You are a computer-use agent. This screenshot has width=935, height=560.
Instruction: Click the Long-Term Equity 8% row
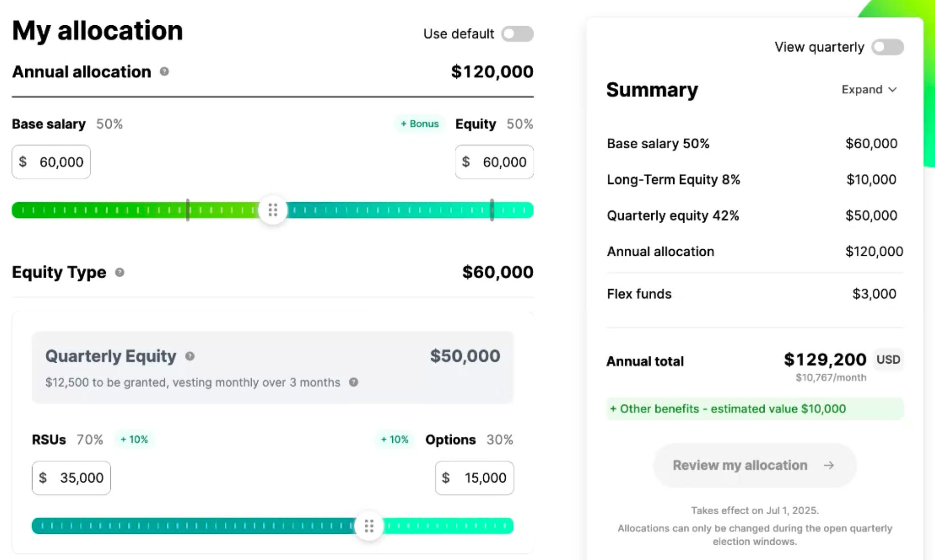pos(755,180)
